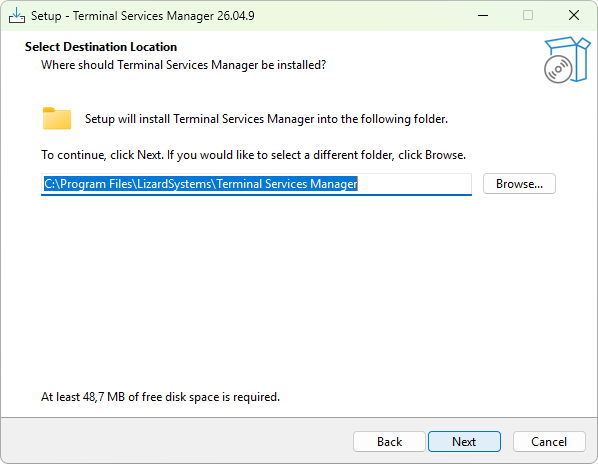Click the yellow folder icon
This screenshot has height=464, width=598.
[57, 119]
